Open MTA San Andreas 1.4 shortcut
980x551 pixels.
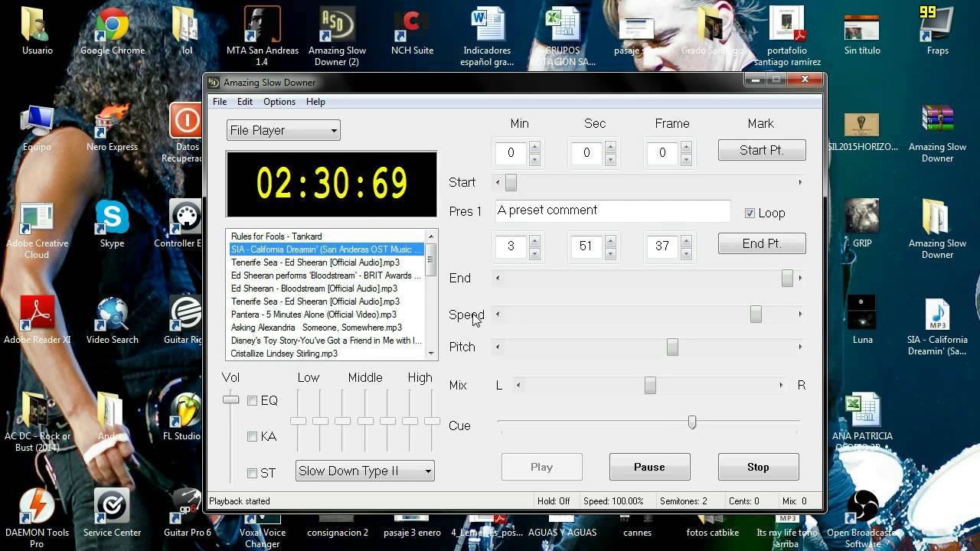[263, 36]
